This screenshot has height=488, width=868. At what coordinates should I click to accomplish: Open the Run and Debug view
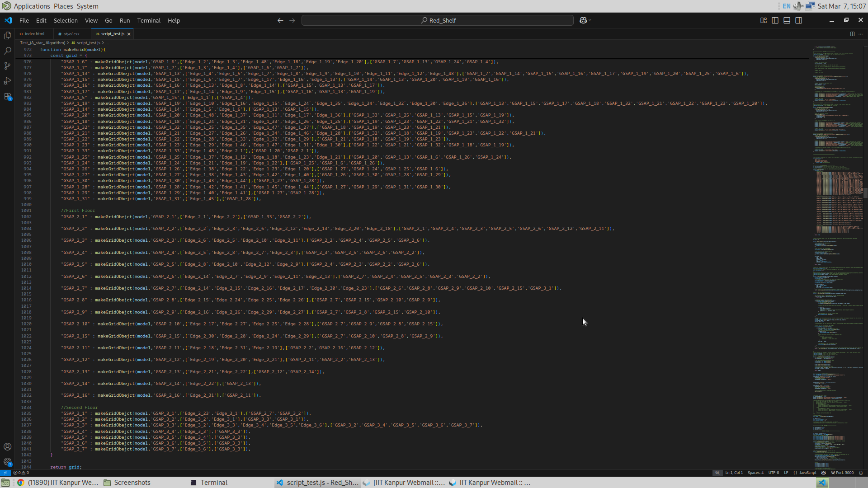pos(7,81)
